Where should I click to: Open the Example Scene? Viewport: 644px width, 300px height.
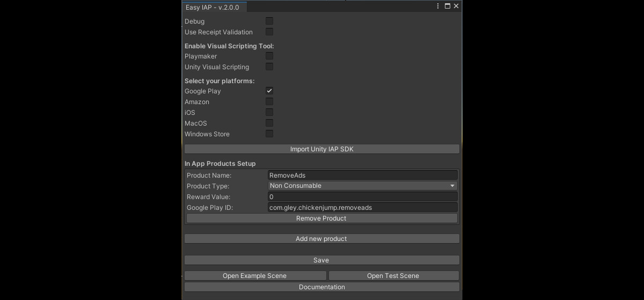click(255, 276)
